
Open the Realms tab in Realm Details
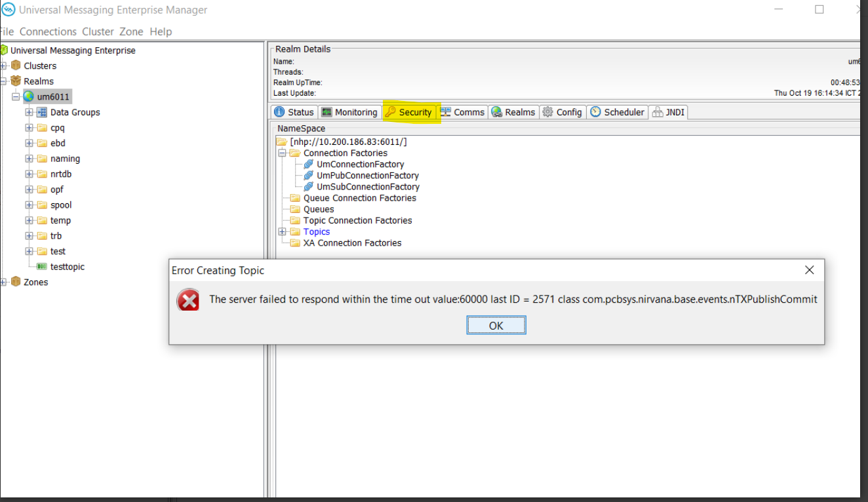pos(513,112)
